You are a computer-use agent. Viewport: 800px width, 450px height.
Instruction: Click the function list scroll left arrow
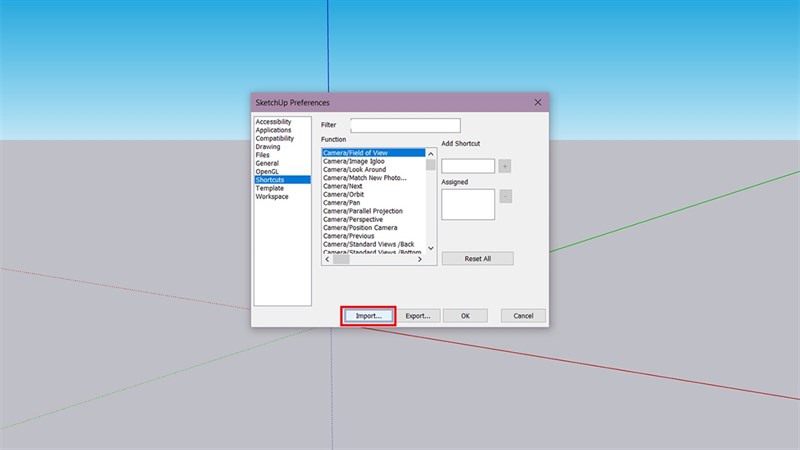pos(327,259)
